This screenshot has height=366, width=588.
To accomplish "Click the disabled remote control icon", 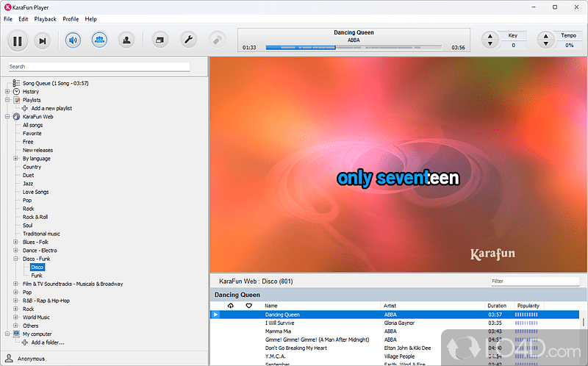I will (x=217, y=40).
